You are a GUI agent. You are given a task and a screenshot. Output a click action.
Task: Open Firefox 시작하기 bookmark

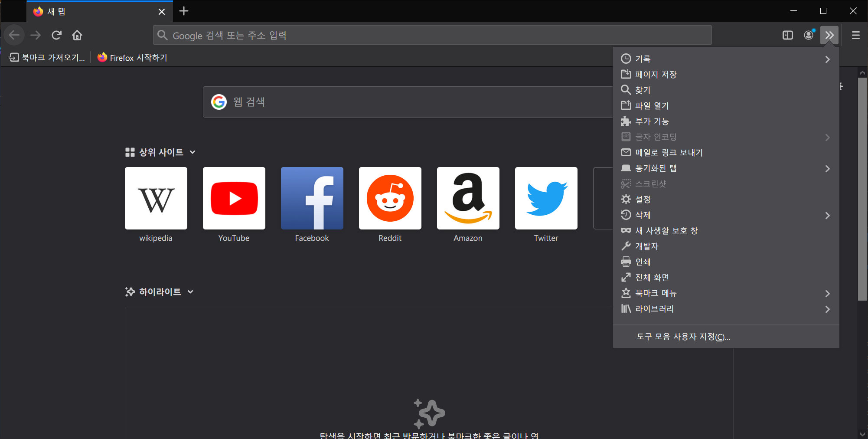132,57
